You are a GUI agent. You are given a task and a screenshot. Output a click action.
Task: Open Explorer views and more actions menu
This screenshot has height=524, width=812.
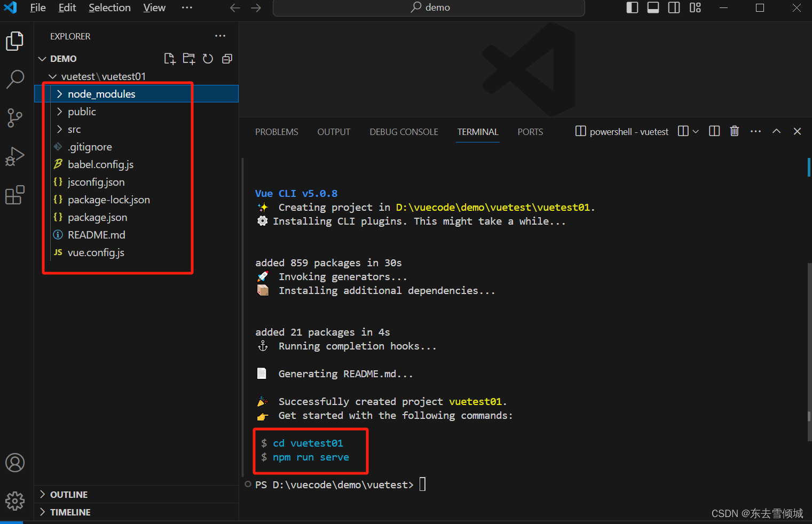220,36
